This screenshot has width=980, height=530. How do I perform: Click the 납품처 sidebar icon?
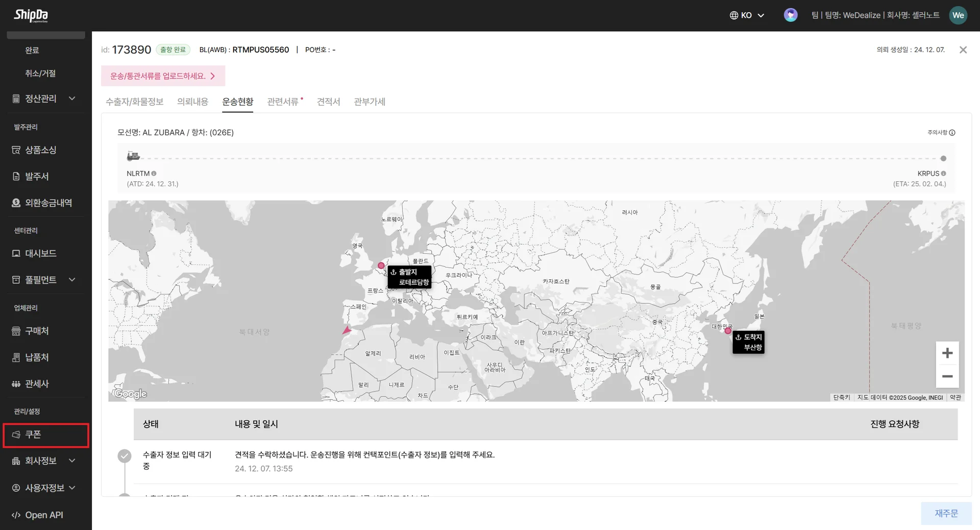[15, 357]
